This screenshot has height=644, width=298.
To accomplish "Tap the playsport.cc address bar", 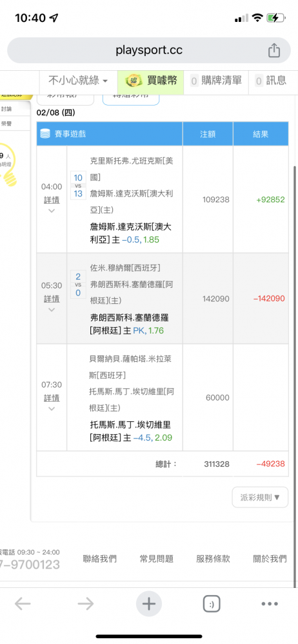I will (149, 50).
